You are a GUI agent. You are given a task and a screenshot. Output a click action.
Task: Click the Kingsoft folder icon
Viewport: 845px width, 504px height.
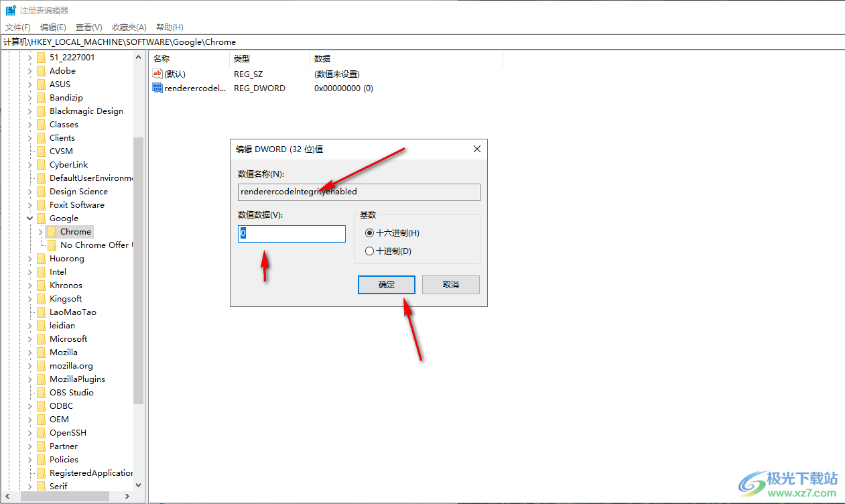[40, 298]
